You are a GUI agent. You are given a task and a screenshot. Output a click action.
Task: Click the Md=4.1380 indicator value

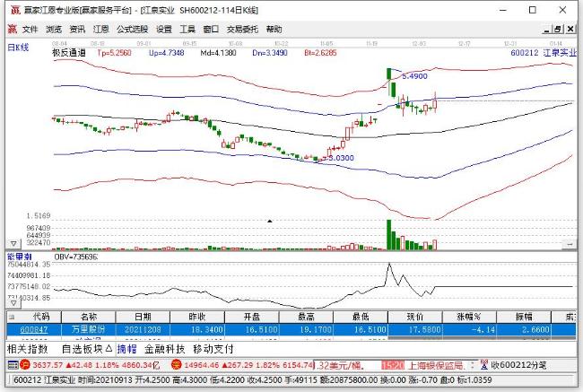[x=218, y=53]
